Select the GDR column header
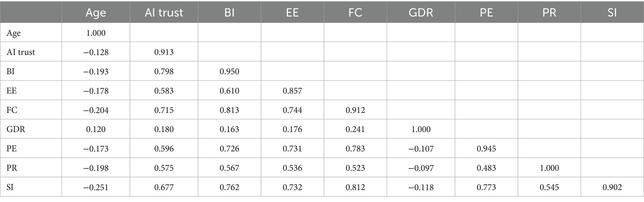644x202 pixels. click(x=421, y=12)
